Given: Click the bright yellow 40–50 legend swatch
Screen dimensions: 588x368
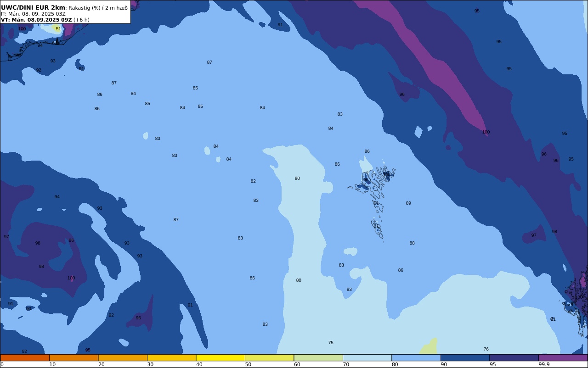Looking at the screenshot, I should tap(220, 357).
